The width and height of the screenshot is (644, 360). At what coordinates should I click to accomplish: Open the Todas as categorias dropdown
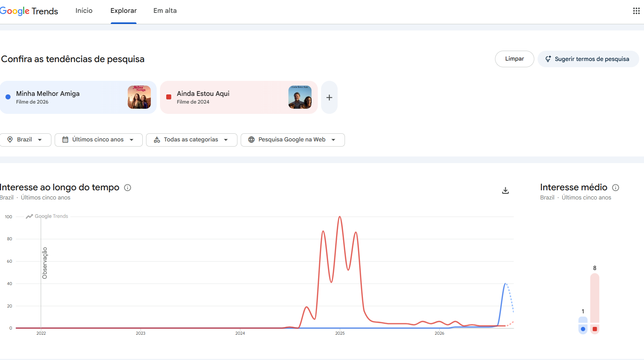192,140
